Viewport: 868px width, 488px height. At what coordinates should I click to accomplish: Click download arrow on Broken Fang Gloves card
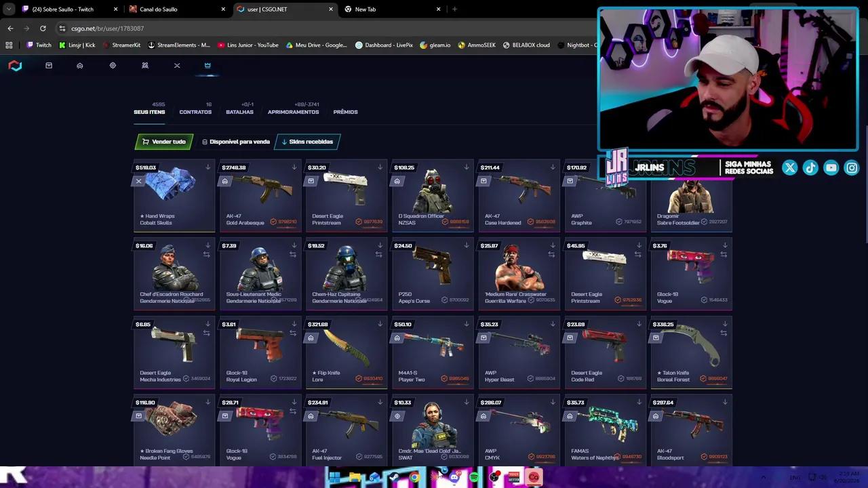pos(208,402)
